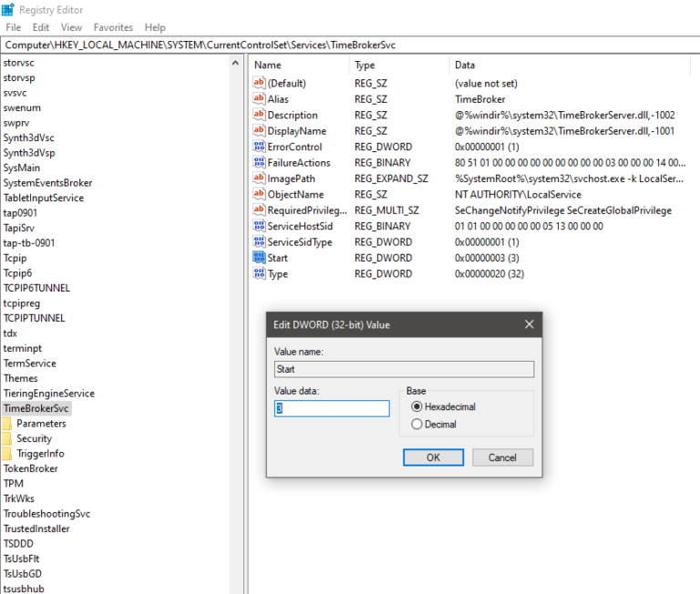Click the Alias string value icon
700x594 pixels.
pos(259,98)
